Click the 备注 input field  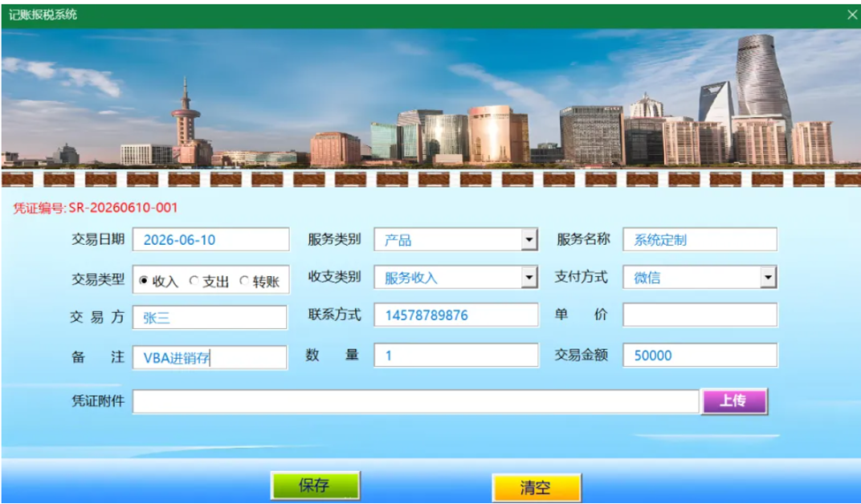click(x=210, y=358)
